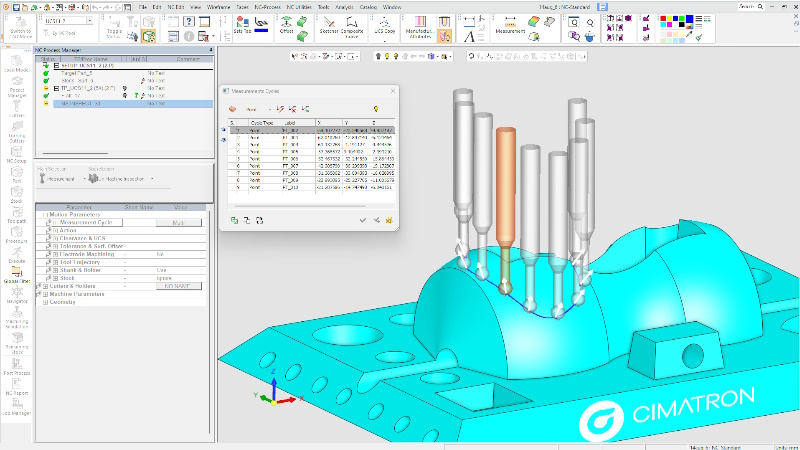Screen dimensions: 800x450
Task: Toggle the highlighted cube display mode icon
Action: pyautogui.click(x=148, y=36)
